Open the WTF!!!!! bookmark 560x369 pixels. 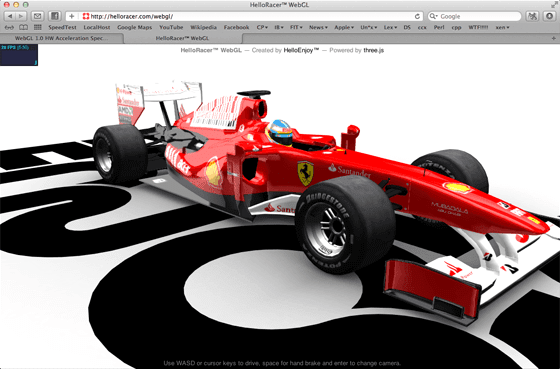coord(478,28)
